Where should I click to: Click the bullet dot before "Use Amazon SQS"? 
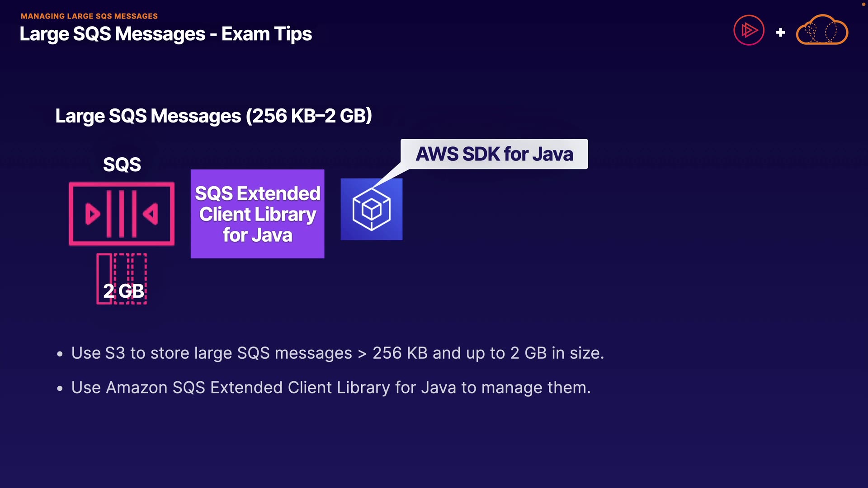[x=60, y=389]
